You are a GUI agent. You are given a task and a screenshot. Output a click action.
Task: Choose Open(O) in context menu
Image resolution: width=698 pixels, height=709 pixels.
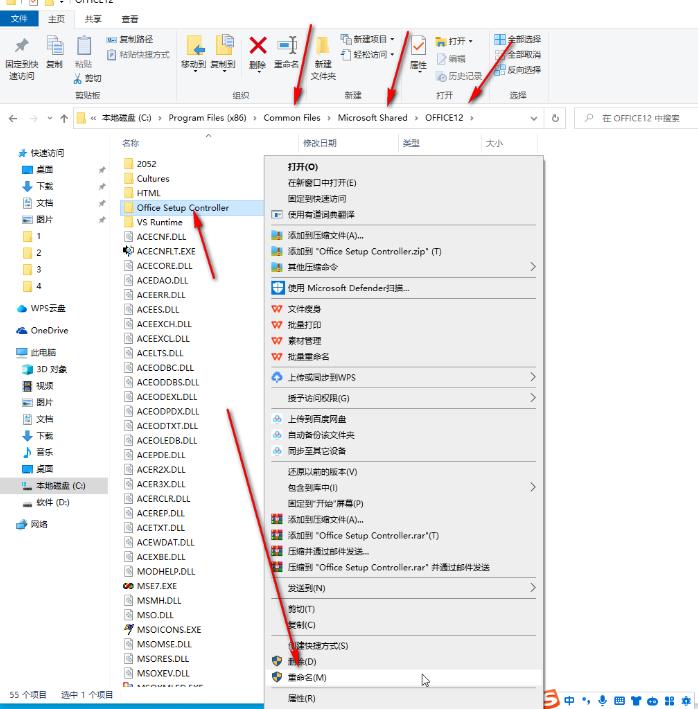click(404, 167)
